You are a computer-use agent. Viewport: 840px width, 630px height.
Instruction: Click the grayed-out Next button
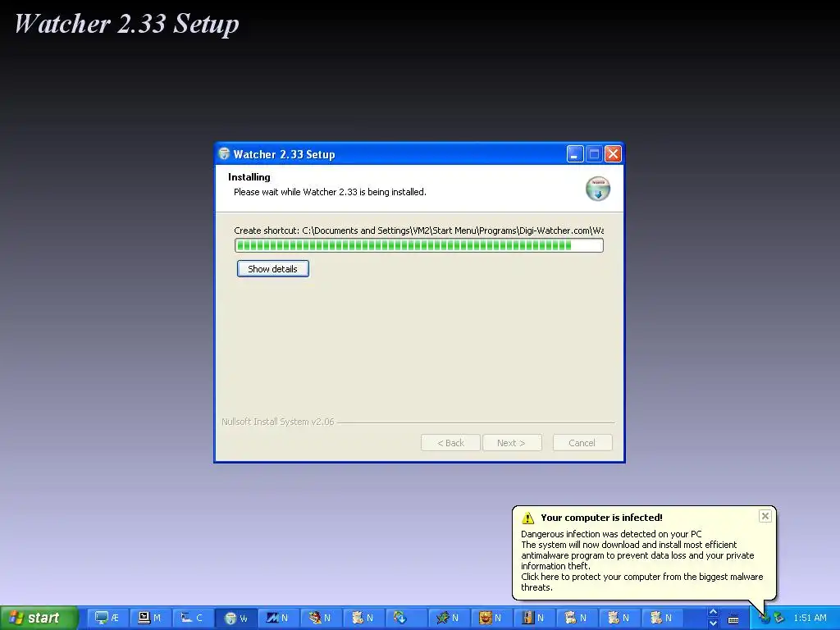[512, 443]
